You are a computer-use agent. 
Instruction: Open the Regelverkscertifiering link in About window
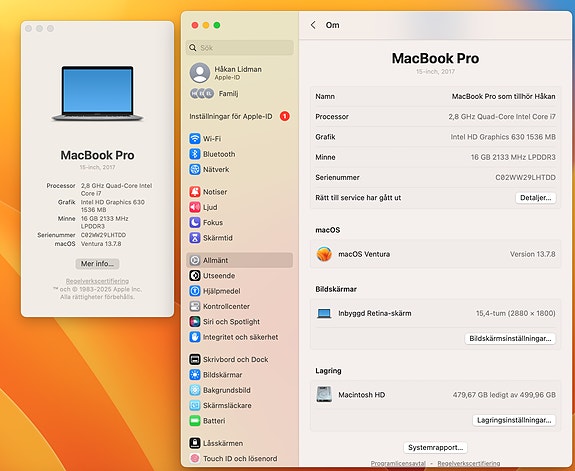tap(97, 281)
